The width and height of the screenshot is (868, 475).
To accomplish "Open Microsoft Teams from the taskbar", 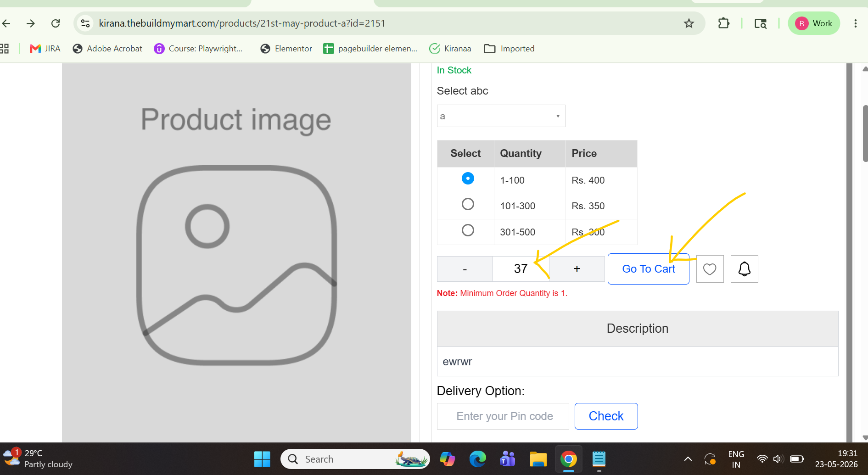I will (508, 459).
